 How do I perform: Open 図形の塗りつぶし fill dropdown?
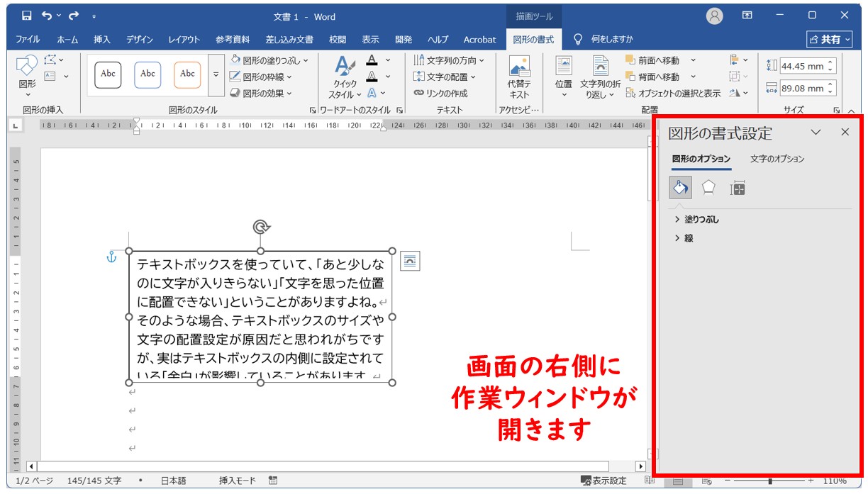pos(269,60)
